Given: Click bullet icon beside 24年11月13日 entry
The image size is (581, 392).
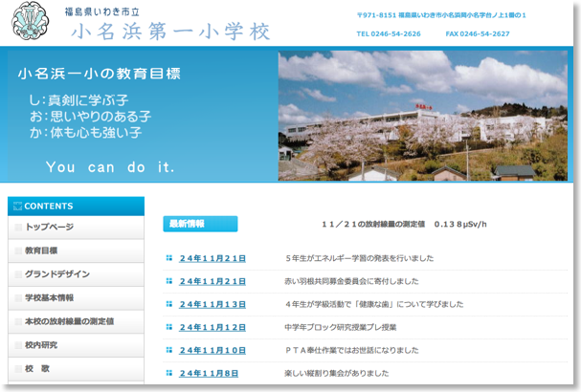Looking at the screenshot, I should (x=169, y=304).
